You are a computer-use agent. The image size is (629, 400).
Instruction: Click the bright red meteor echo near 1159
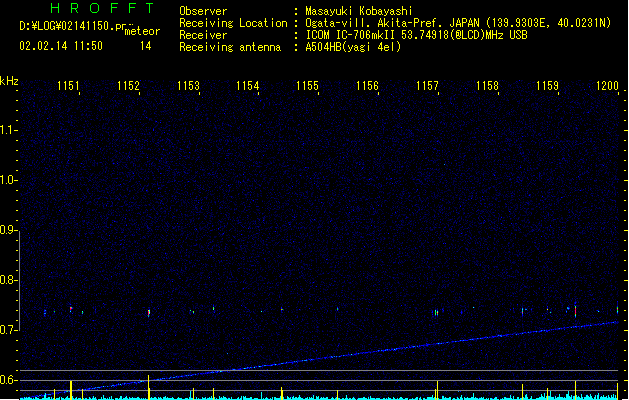[575, 310]
